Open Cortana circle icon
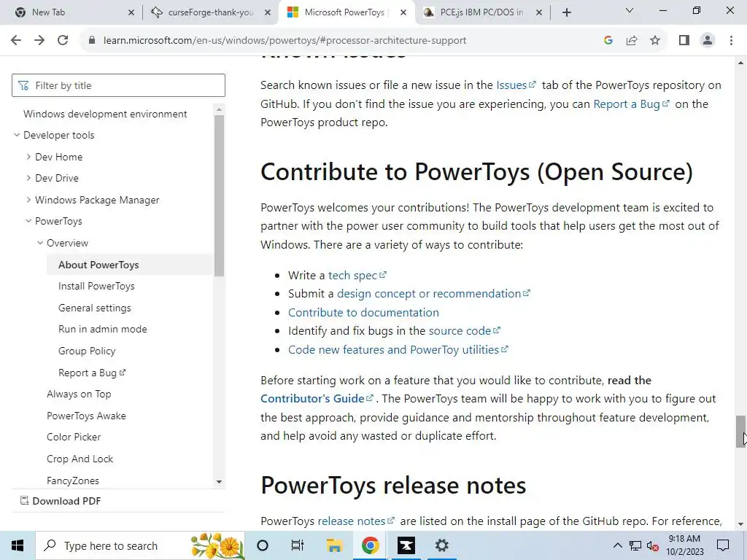Image resolution: width=747 pixels, height=560 pixels. pyautogui.click(x=263, y=545)
